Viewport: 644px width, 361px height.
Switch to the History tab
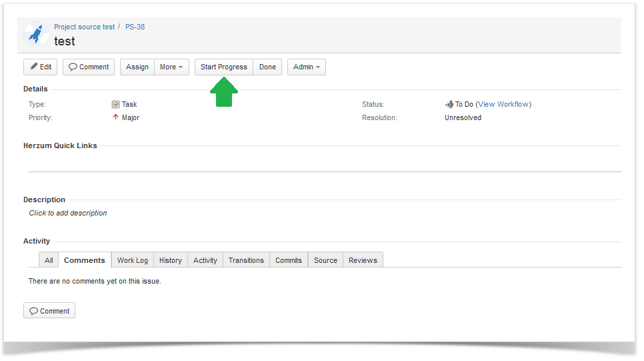point(171,260)
